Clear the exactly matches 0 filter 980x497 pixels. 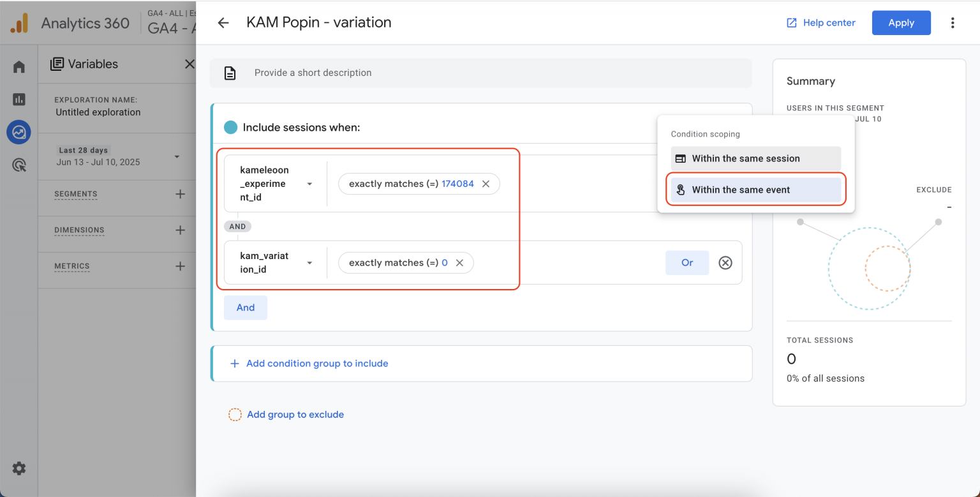click(459, 263)
